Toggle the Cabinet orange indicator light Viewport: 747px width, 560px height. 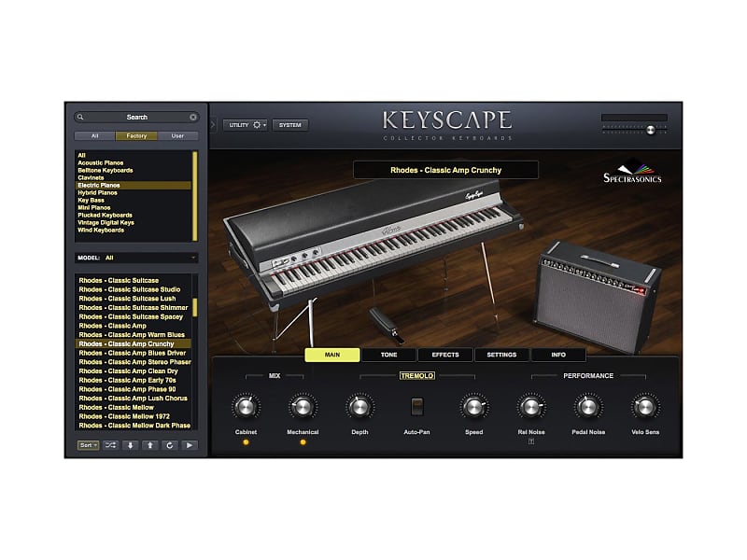246,442
